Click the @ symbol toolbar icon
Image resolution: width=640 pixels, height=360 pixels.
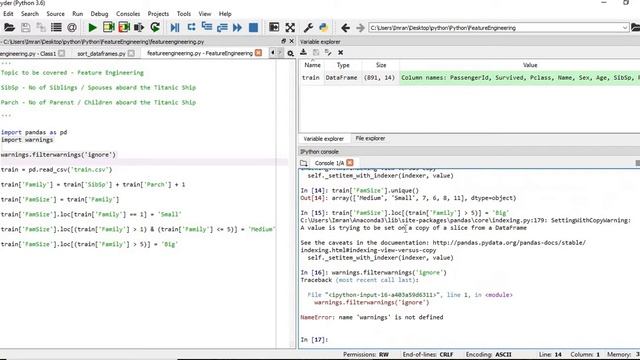(72, 28)
